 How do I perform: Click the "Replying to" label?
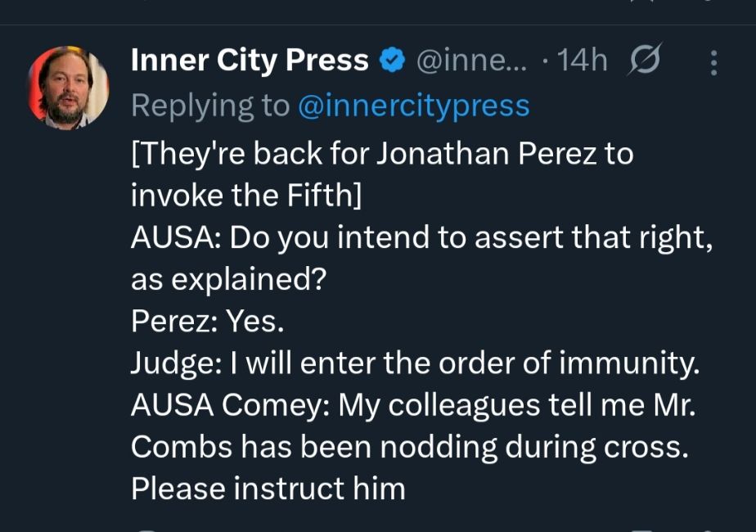[x=210, y=105]
